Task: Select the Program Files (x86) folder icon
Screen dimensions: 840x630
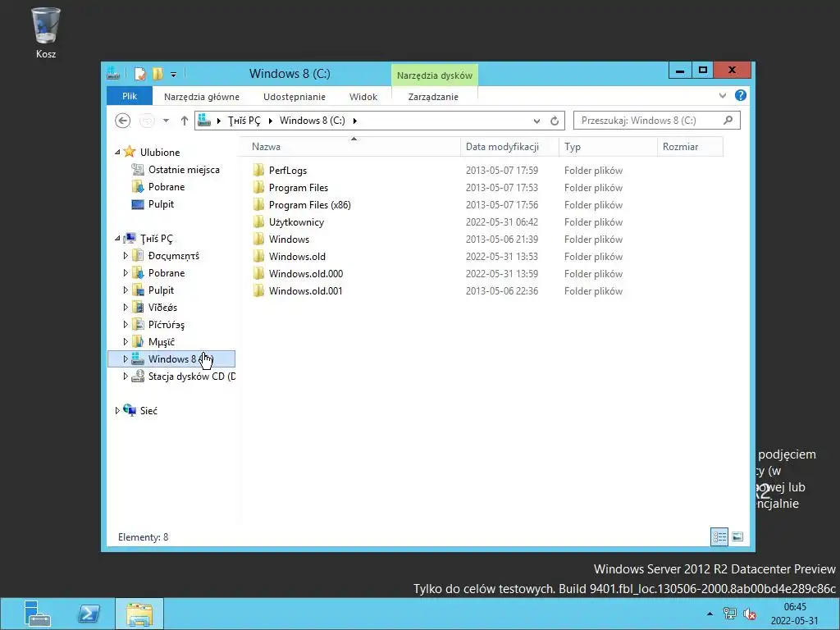Action: [258, 204]
